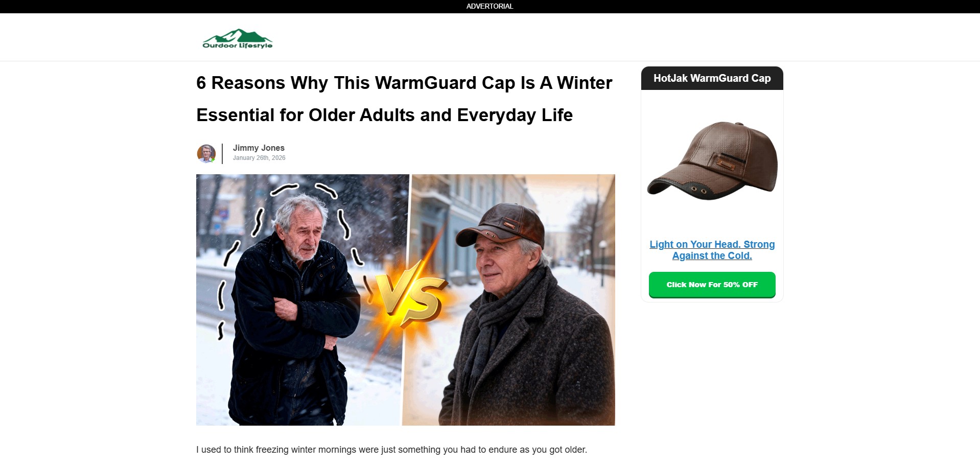This screenshot has width=980, height=466.
Task: Click the HotJak WarmGuard Cap sidebar header
Action: pyautogui.click(x=712, y=78)
